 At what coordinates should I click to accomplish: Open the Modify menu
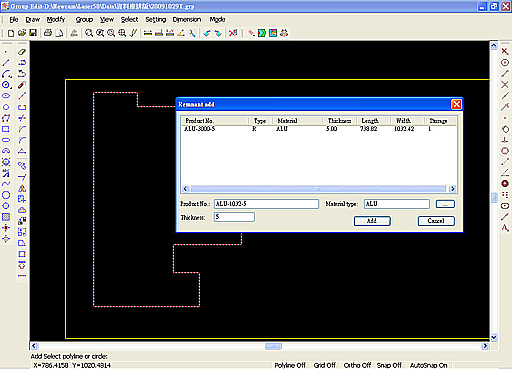(56, 20)
